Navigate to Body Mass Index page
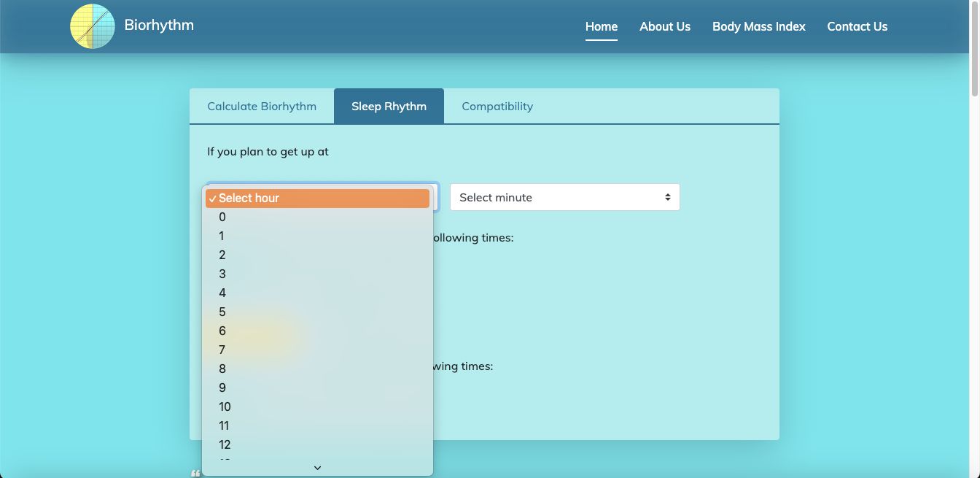The width and height of the screenshot is (980, 478). pos(758,27)
